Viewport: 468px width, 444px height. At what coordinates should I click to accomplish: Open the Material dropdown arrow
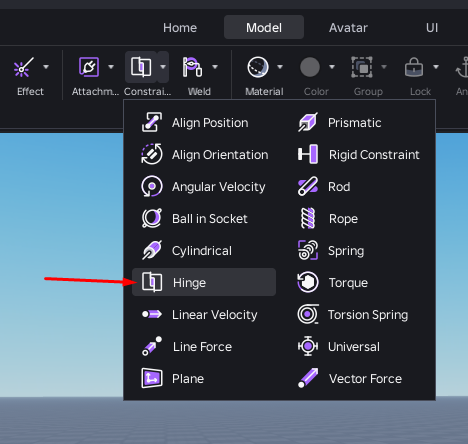pos(280,67)
